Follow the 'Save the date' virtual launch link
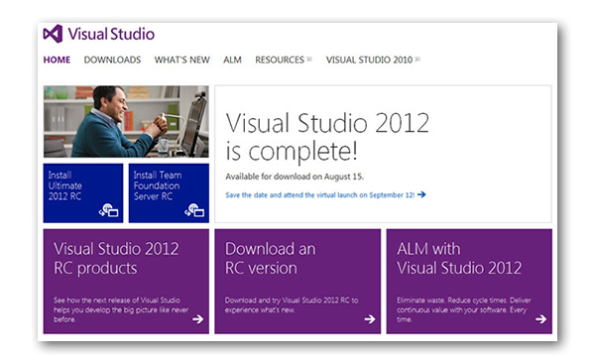This screenshot has height=364, width=595. point(320,195)
